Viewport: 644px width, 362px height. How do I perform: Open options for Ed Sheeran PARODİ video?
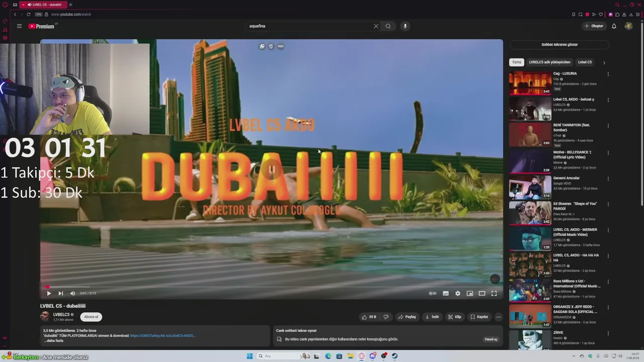608,205
